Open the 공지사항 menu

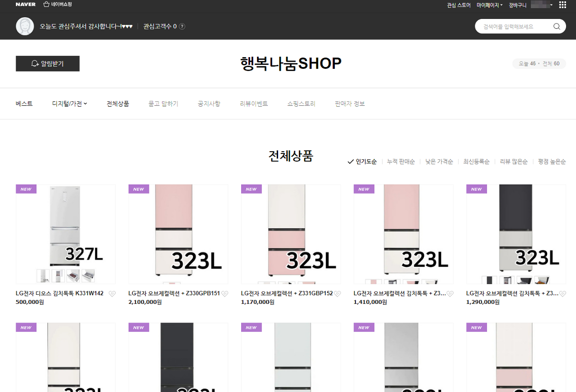click(x=209, y=104)
